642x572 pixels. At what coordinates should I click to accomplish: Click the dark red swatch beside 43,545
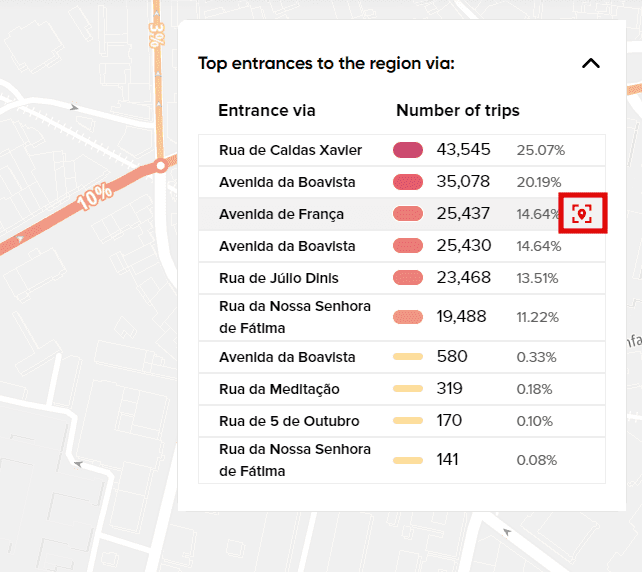408,150
